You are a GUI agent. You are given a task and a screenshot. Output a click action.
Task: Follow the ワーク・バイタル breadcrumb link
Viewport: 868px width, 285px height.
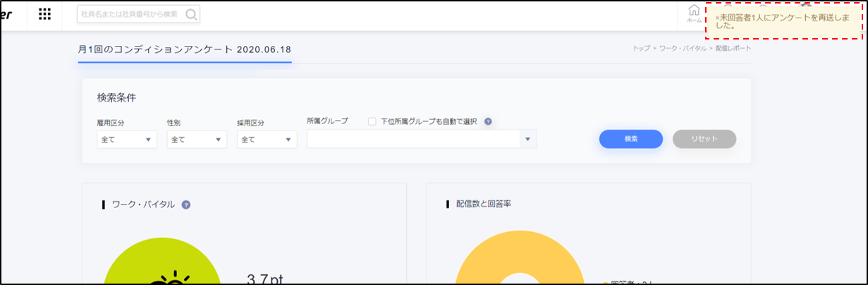point(683,48)
